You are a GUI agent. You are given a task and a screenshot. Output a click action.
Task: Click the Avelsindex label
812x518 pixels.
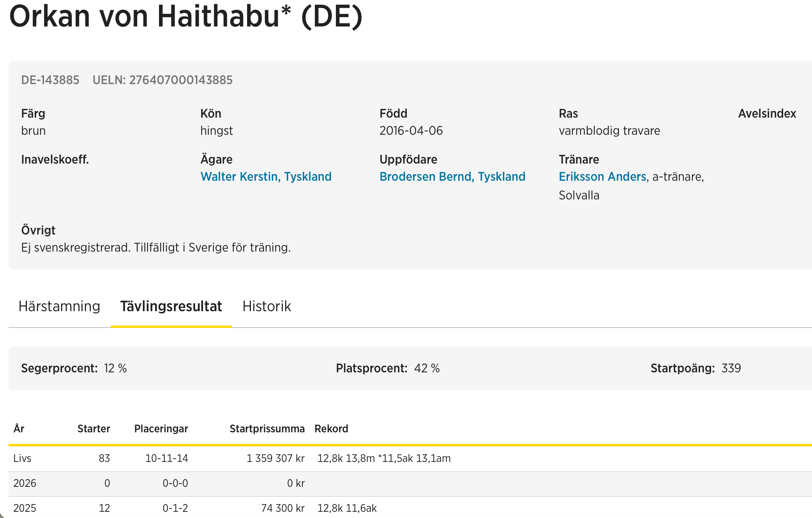[x=767, y=114]
